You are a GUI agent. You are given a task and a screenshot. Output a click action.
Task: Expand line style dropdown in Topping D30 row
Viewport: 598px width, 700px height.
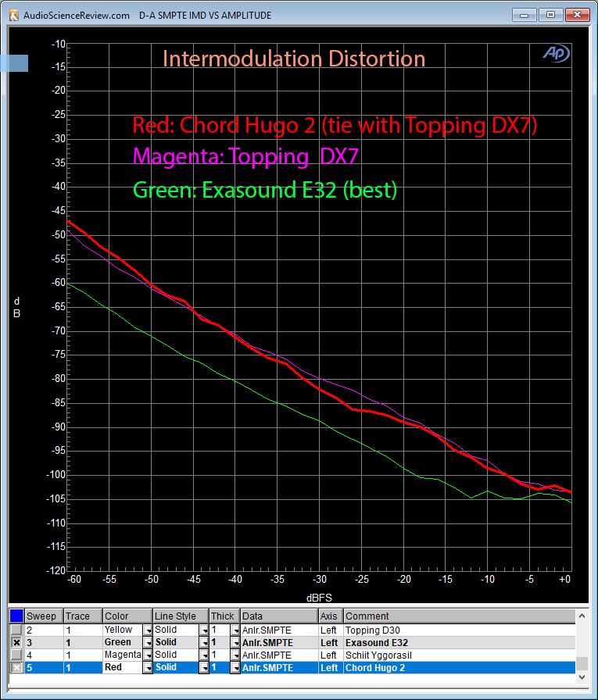204,630
